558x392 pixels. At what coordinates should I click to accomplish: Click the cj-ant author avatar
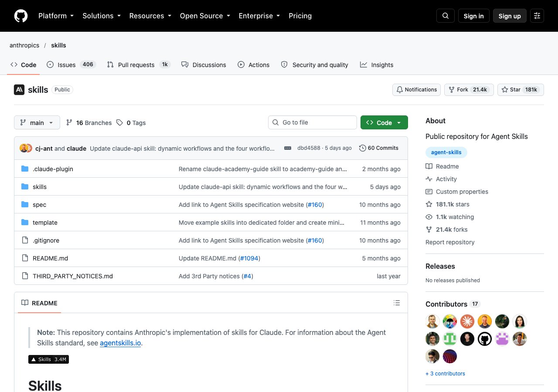(24, 148)
